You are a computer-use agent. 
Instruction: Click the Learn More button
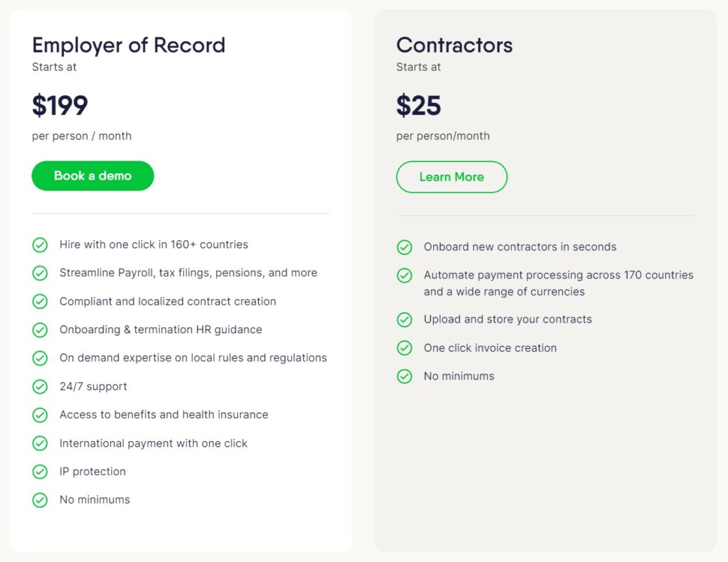(x=451, y=177)
